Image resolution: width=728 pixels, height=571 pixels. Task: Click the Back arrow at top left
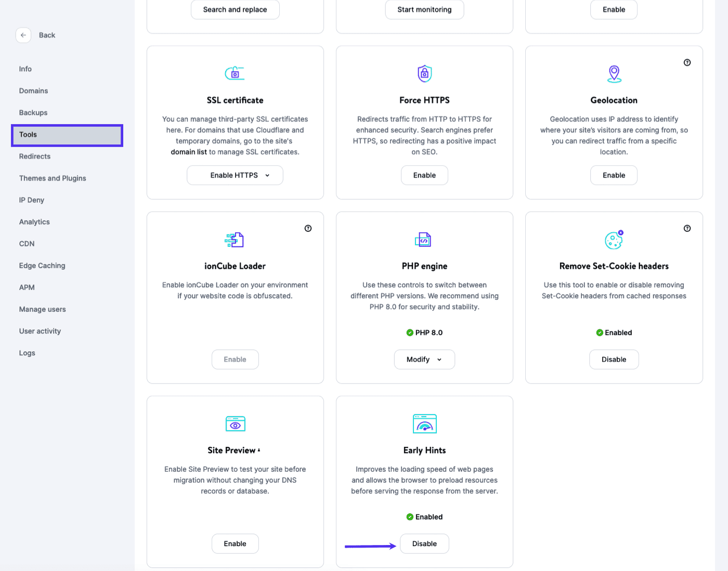pyautogui.click(x=23, y=35)
